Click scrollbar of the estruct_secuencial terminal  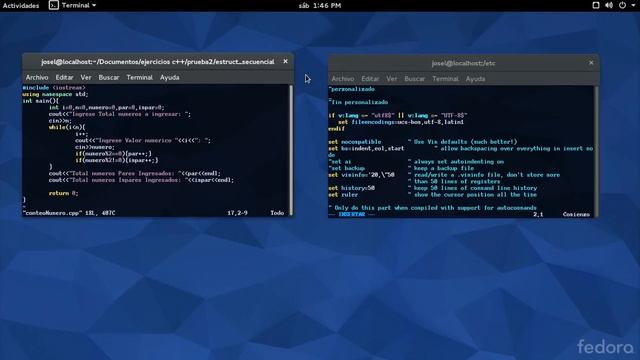(291, 150)
